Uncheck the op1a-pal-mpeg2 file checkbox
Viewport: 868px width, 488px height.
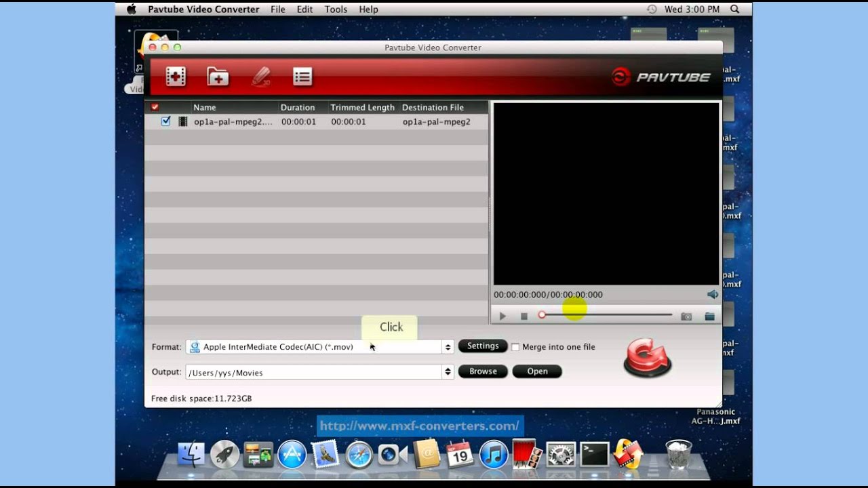click(165, 121)
